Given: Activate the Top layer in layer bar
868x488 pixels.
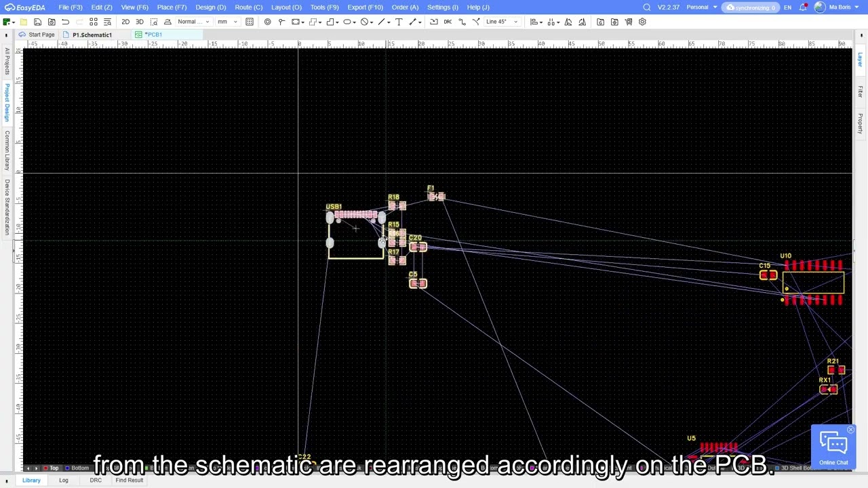Looking at the screenshot, I should pyautogui.click(x=50, y=468).
